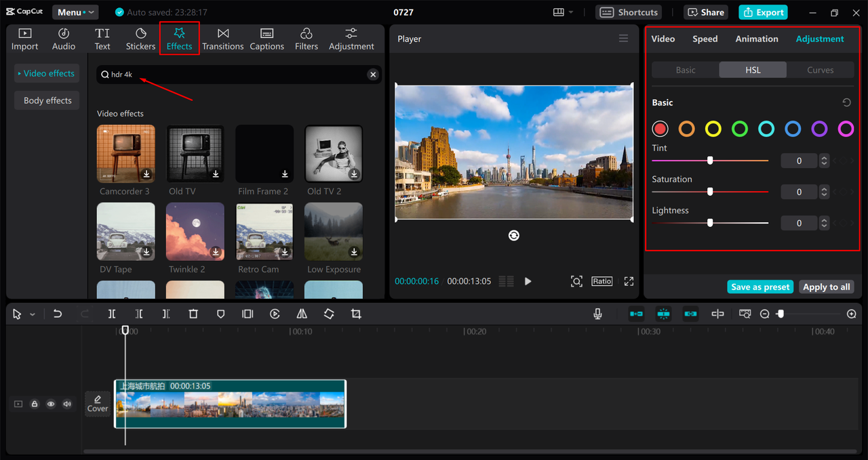Clear the hdr 4k search text
Image resolution: width=868 pixels, height=460 pixels.
pos(373,75)
